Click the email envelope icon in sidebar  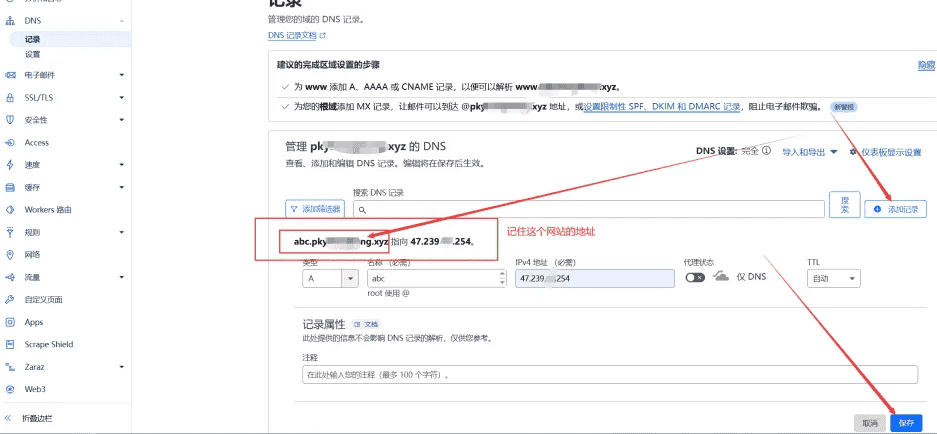coord(10,75)
